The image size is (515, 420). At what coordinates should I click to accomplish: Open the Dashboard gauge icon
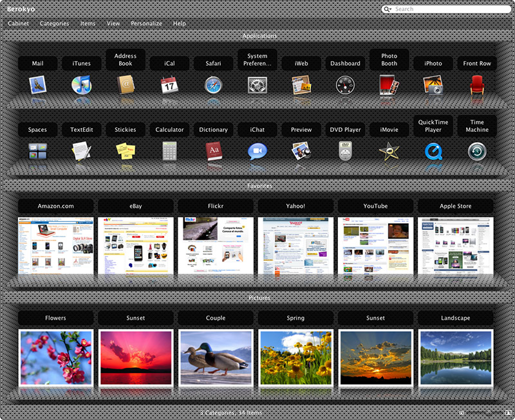point(345,85)
